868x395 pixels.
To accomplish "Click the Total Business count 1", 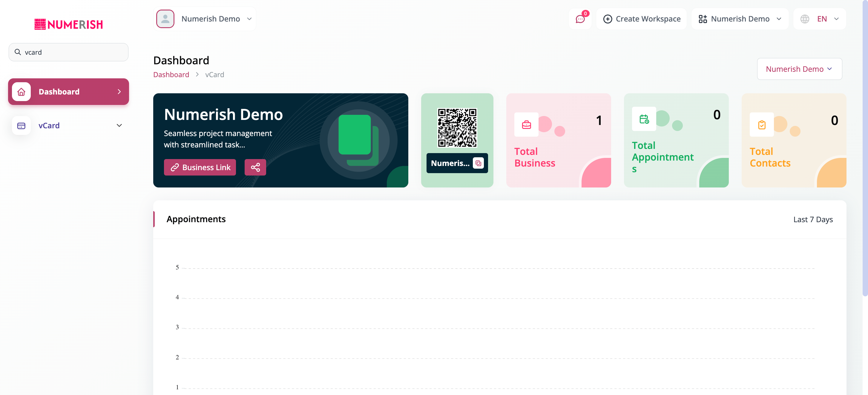I will pos(599,121).
